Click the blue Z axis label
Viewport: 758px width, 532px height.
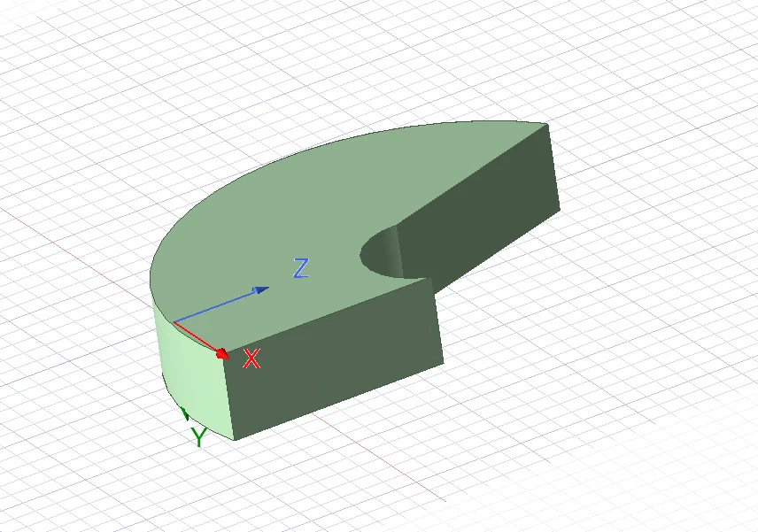pyautogui.click(x=301, y=268)
